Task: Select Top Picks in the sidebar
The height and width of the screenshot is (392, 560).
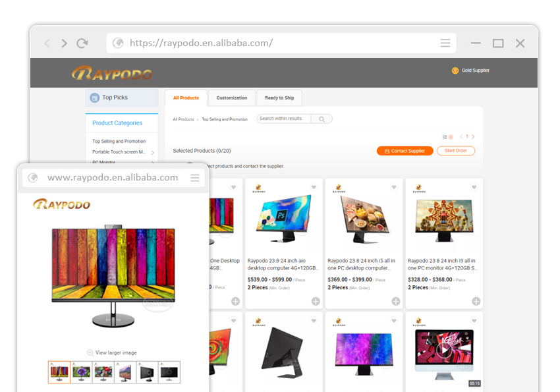Action: pyautogui.click(x=122, y=98)
